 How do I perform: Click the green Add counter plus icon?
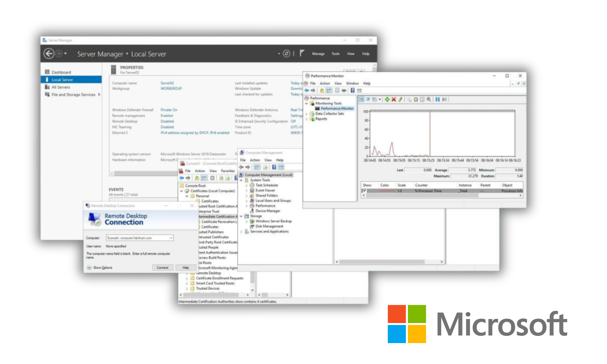pyautogui.click(x=387, y=99)
